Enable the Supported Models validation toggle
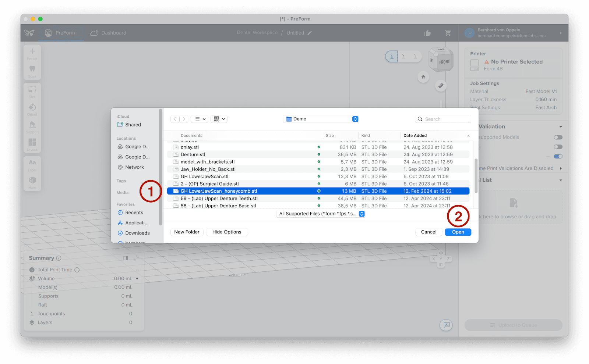Image resolution: width=589 pixels, height=364 pixels. pos(558,137)
